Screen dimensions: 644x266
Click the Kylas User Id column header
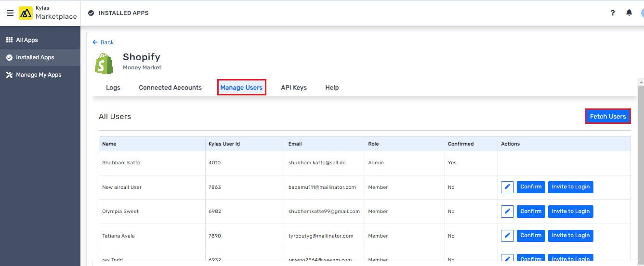point(245,144)
